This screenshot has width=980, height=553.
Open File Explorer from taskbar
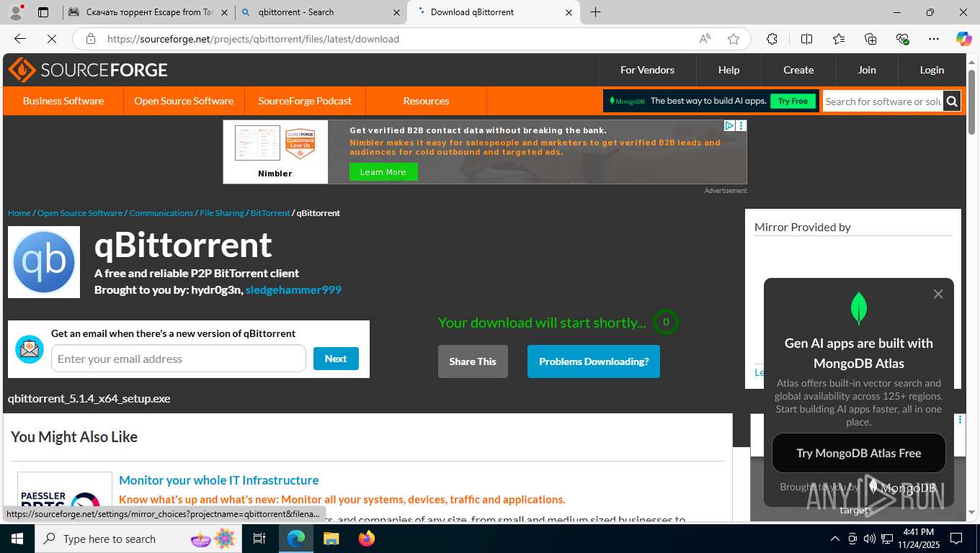[x=331, y=539]
